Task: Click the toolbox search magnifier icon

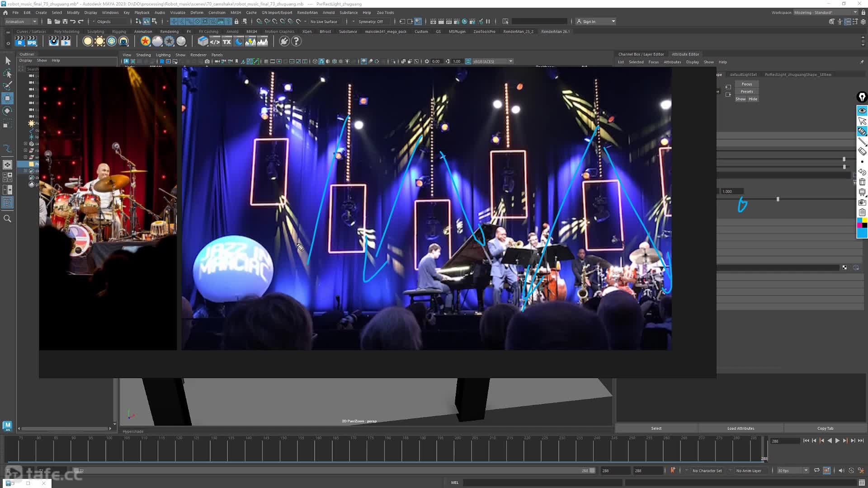Action: click(8, 219)
